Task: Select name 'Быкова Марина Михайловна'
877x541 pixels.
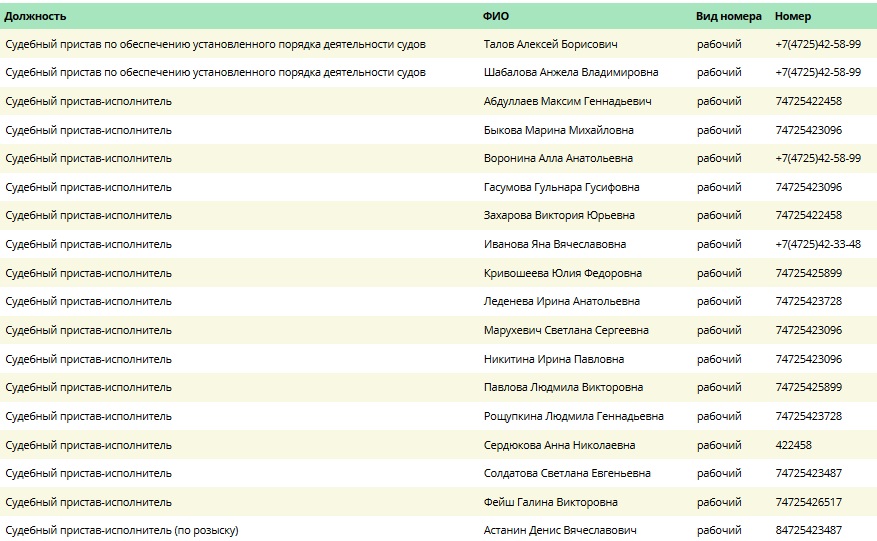Action: click(x=559, y=130)
